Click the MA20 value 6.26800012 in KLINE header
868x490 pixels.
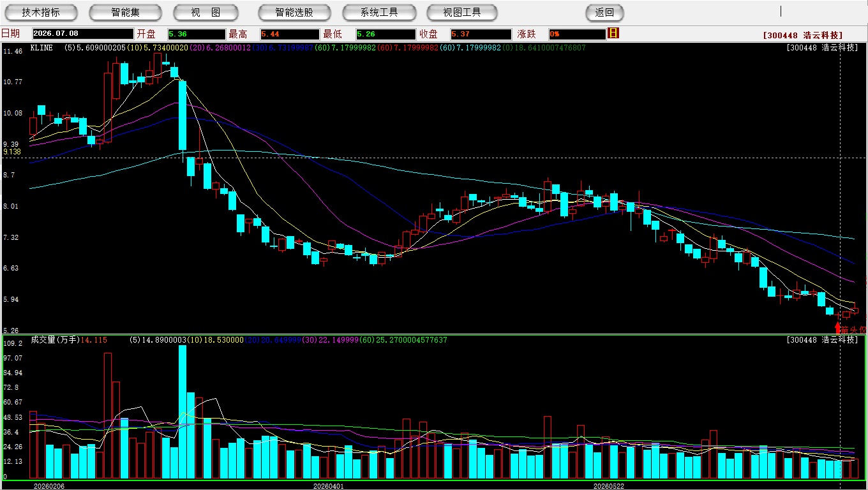pyautogui.click(x=230, y=48)
